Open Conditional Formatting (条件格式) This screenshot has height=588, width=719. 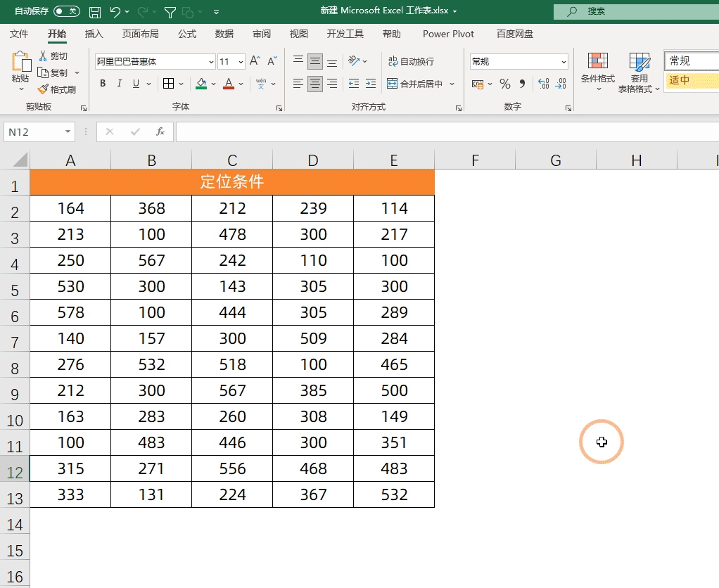tap(597, 72)
